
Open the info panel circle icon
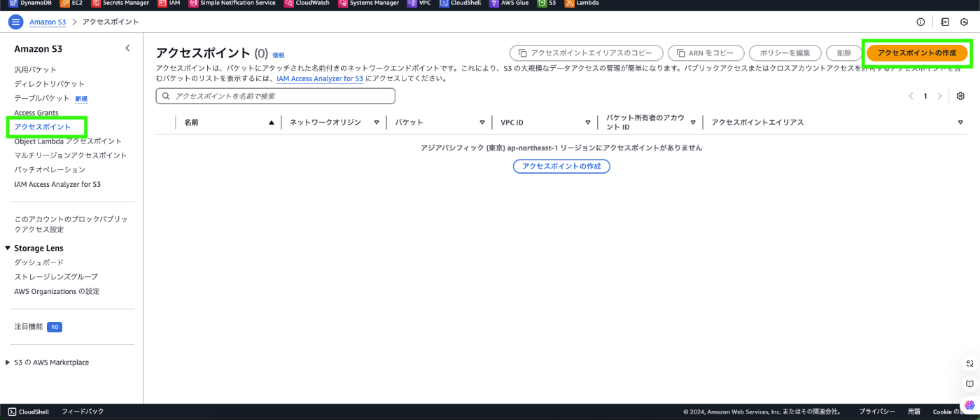tap(920, 22)
